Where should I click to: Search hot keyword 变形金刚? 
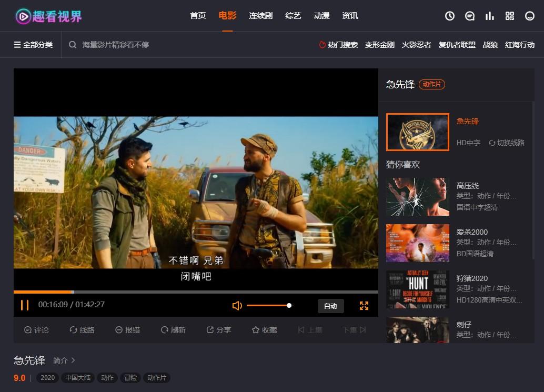(x=379, y=45)
